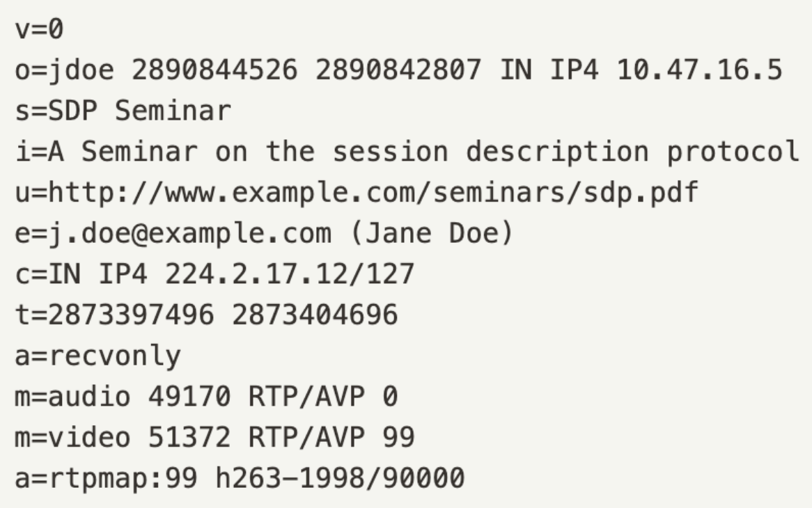Click start time 2873397496
Viewport: 812px width, 508px height.
pos(131,315)
